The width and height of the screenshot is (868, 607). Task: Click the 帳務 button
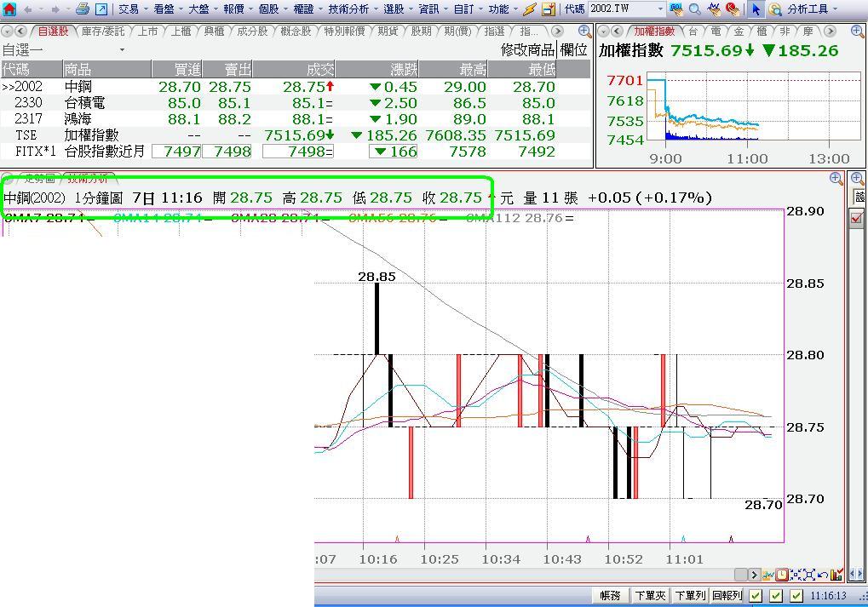click(610, 595)
